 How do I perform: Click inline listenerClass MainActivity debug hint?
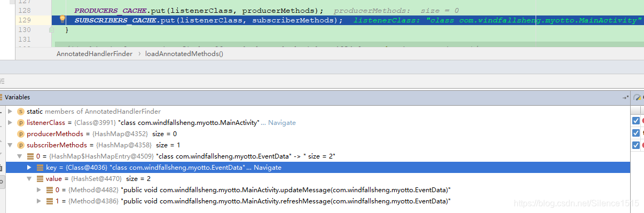coord(497,20)
